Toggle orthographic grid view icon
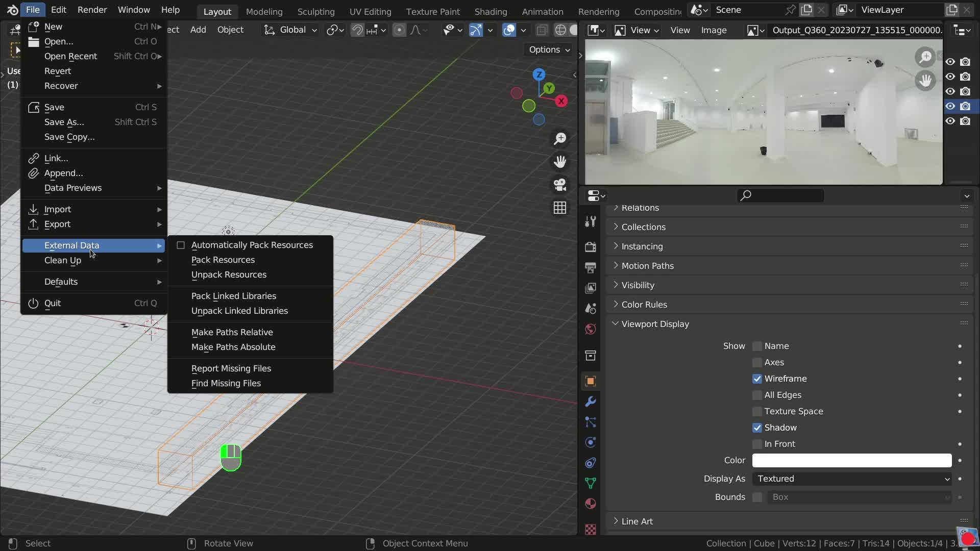This screenshot has height=551, width=980. [560, 208]
